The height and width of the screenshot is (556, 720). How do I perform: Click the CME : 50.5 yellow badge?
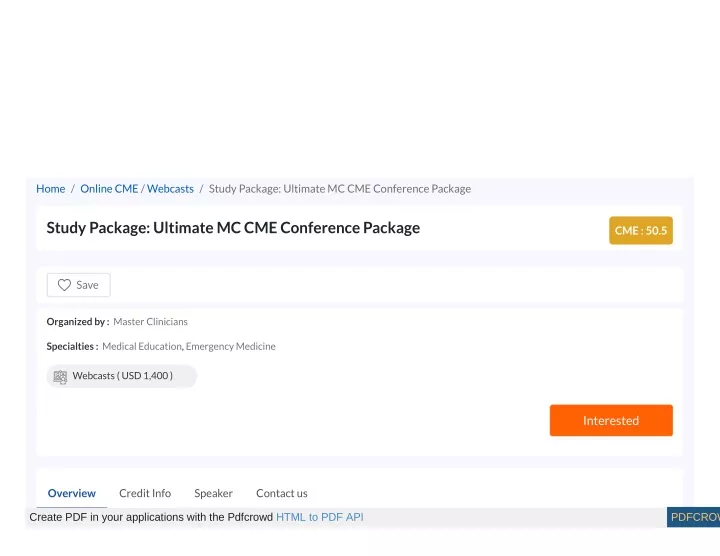tap(641, 230)
